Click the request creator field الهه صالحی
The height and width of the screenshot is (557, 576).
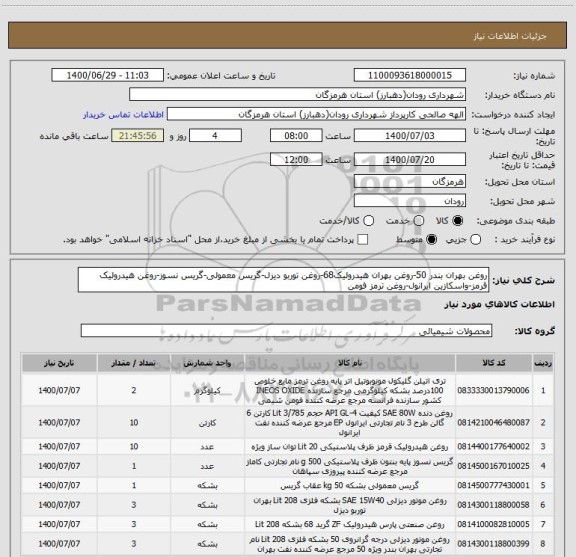pos(316,114)
